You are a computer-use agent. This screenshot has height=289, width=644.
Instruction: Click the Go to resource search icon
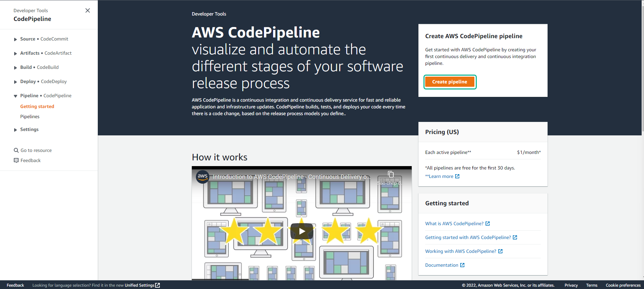tap(16, 150)
